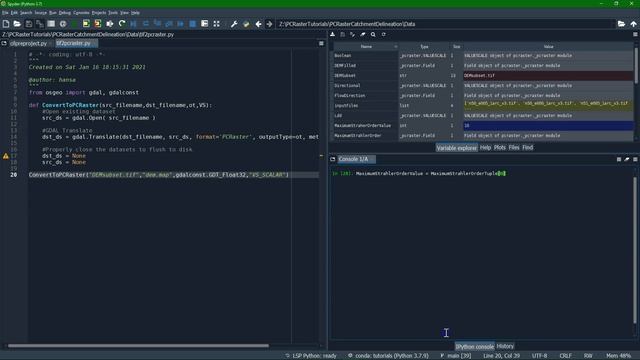Image resolution: width=640 pixels, height=360 pixels.
Task: Click the working directory path field
Action: coord(445,24)
